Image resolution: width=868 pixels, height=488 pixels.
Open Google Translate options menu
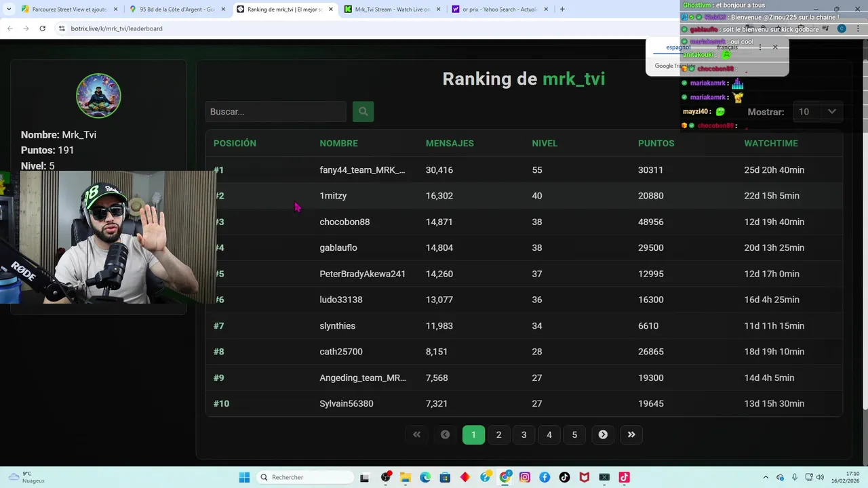760,47
